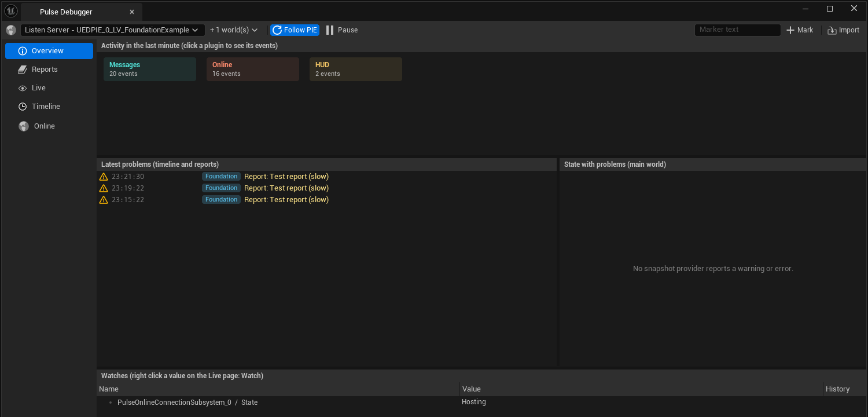The height and width of the screenshot is (417, 868).
Task: Click the Name column header in Watches
Action: (278, 389)
